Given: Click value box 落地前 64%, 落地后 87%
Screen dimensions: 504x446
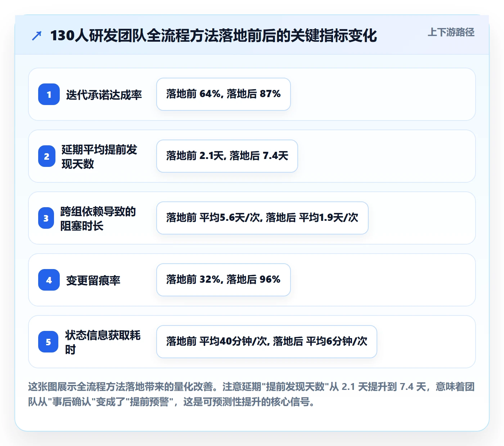Looking at the screenshot, I should pyautogui.click(x=224, y=94).
